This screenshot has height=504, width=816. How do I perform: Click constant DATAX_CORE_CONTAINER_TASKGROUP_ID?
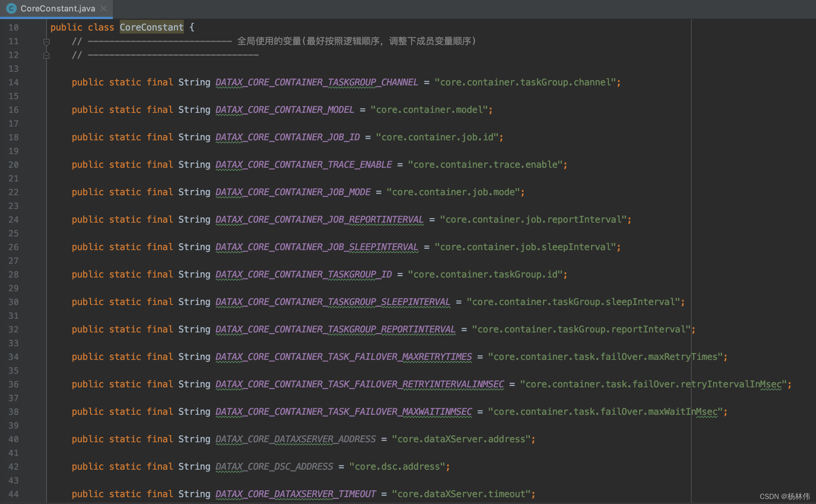(x=303, y=274)
